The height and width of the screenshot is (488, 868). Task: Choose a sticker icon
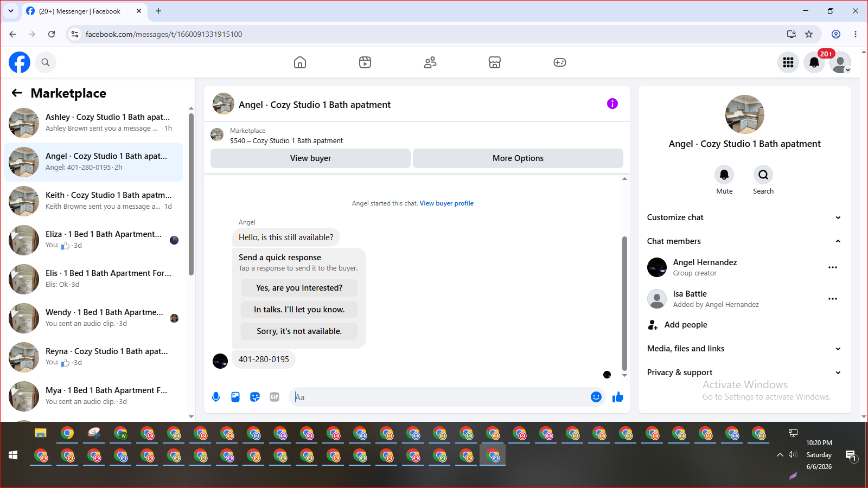click(255, 397)
